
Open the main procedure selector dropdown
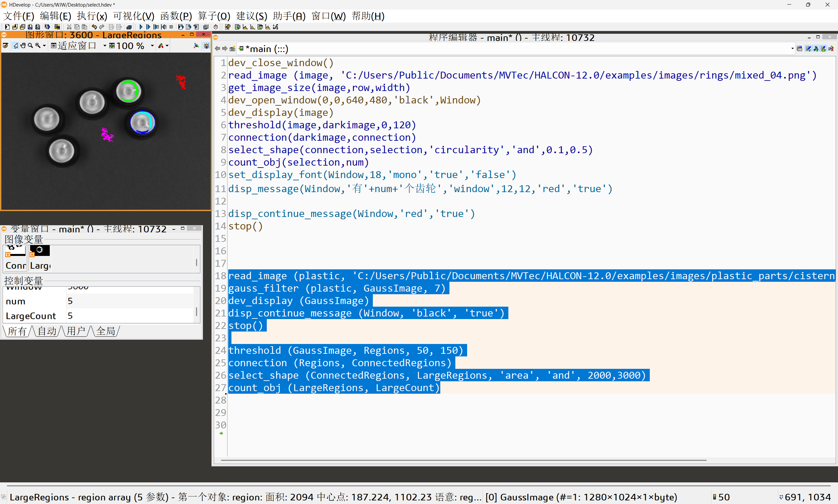(792, 48)
